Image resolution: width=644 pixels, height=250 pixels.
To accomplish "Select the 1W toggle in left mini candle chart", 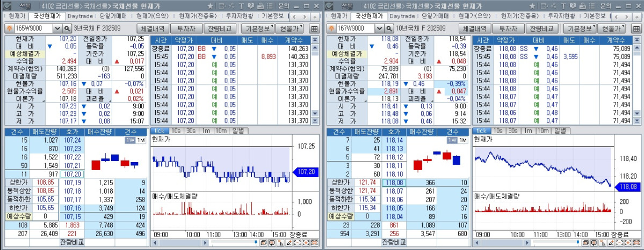I will [x=131, y=140].
